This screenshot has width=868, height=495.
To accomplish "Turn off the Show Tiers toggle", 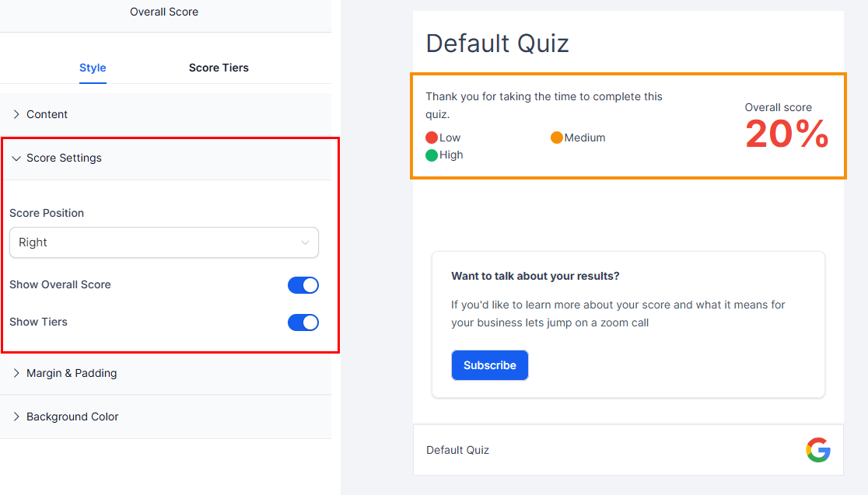I will pyautogui.click(x=303, y=322).
